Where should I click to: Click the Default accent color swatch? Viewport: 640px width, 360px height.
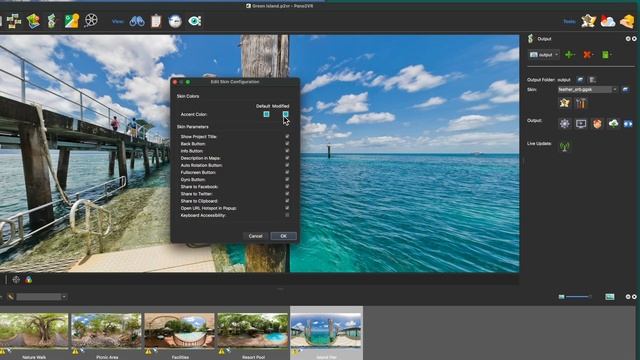267,114
